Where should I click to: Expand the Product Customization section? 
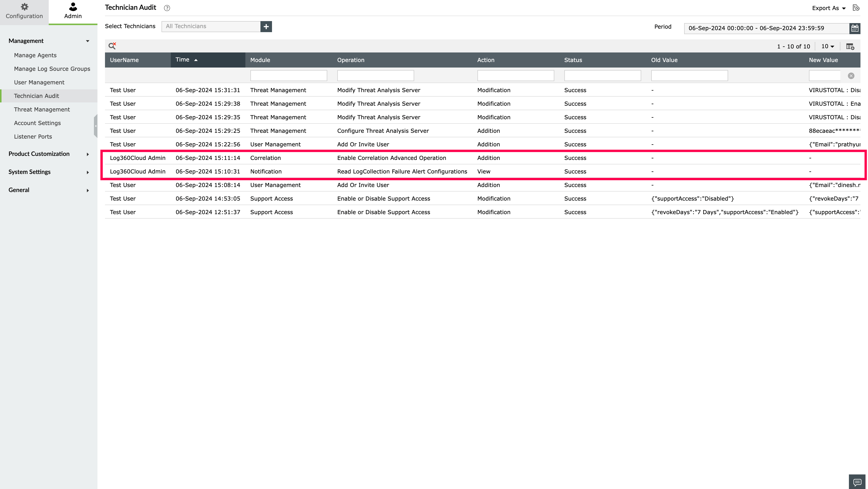tap(48, 154)
